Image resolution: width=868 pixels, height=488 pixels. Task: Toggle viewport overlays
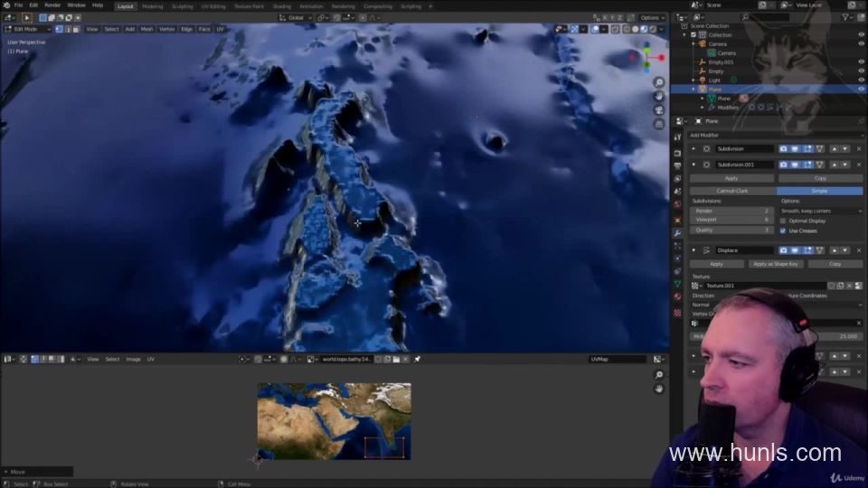595,29
